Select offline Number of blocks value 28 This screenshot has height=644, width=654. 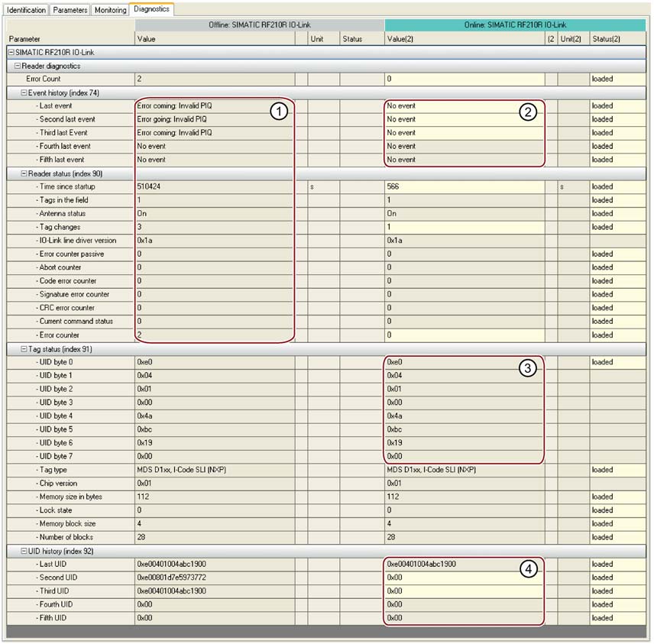(x=215, y=537)
